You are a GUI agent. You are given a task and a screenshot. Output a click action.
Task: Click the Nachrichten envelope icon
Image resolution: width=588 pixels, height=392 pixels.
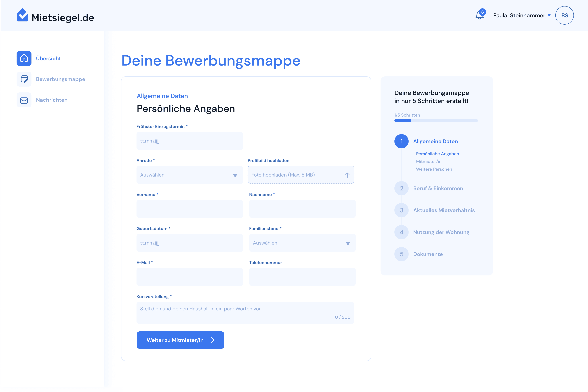24,100
